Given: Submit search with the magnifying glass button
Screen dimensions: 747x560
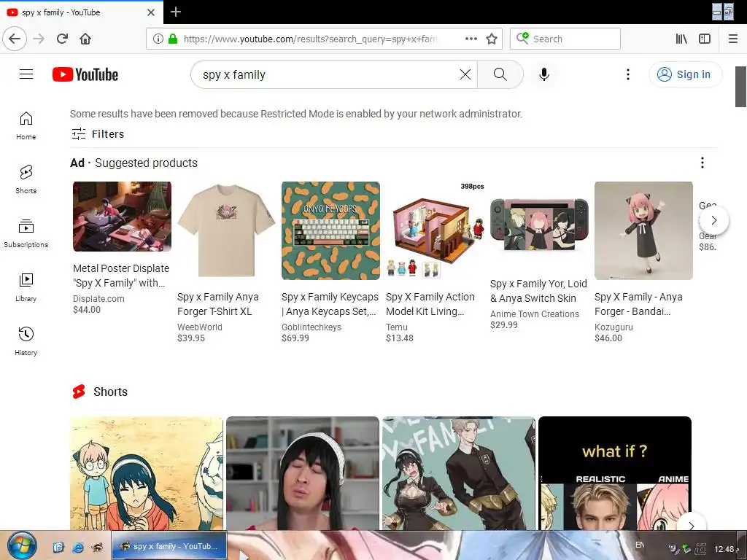Looking at the screenshot, I should (500, 74).
